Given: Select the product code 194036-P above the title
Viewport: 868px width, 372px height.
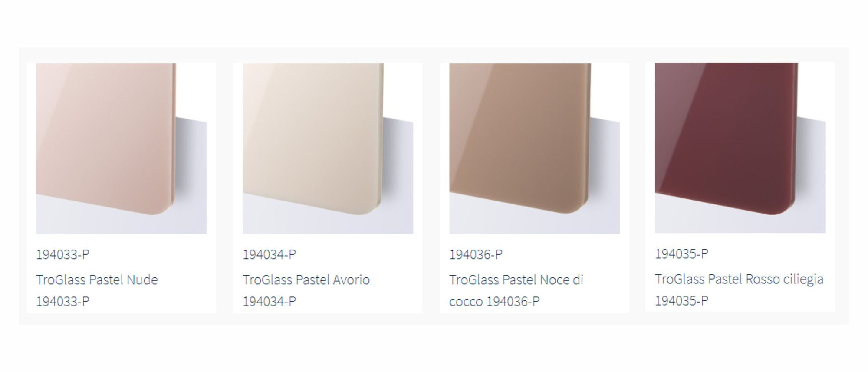Looking at the screenshot, I should point(476,254).
